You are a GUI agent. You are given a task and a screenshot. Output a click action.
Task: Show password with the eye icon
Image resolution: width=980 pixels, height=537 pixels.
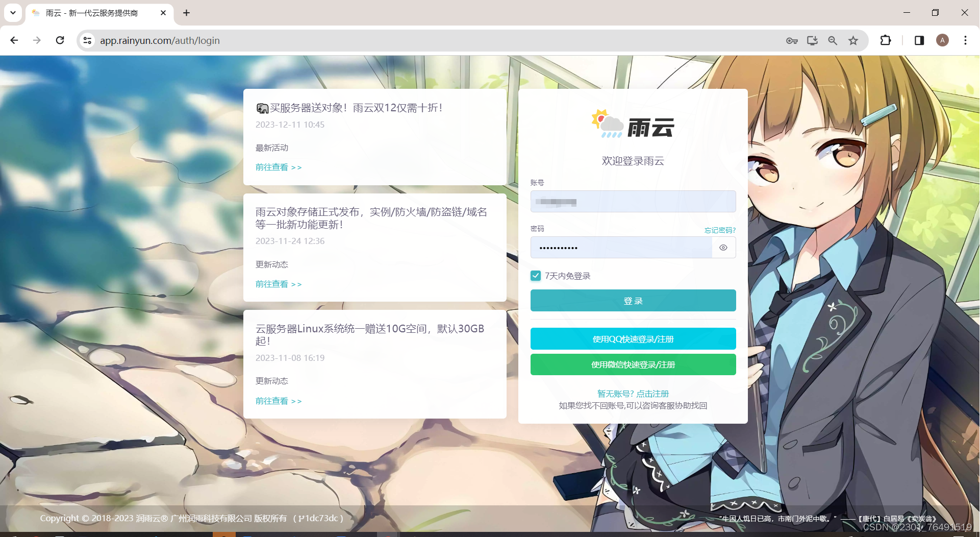723,248
